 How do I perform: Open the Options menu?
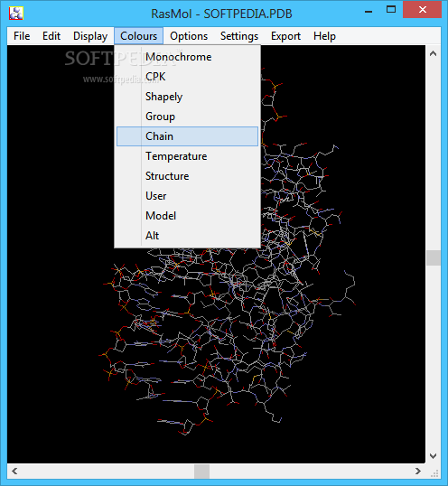coord(189,36)
